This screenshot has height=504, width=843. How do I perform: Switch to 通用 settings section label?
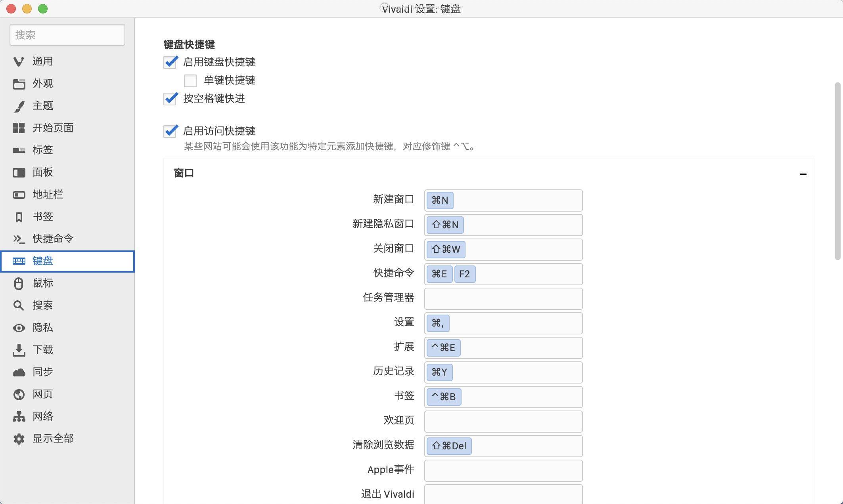[42, 61]
